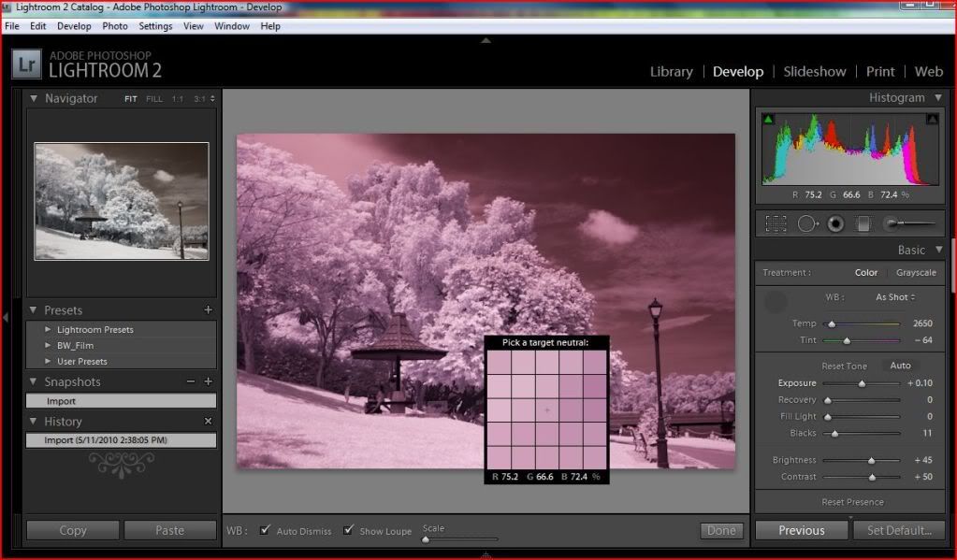
Task: Toggle highlight clipping indicator in Histogram
Action: coord(932,119)
